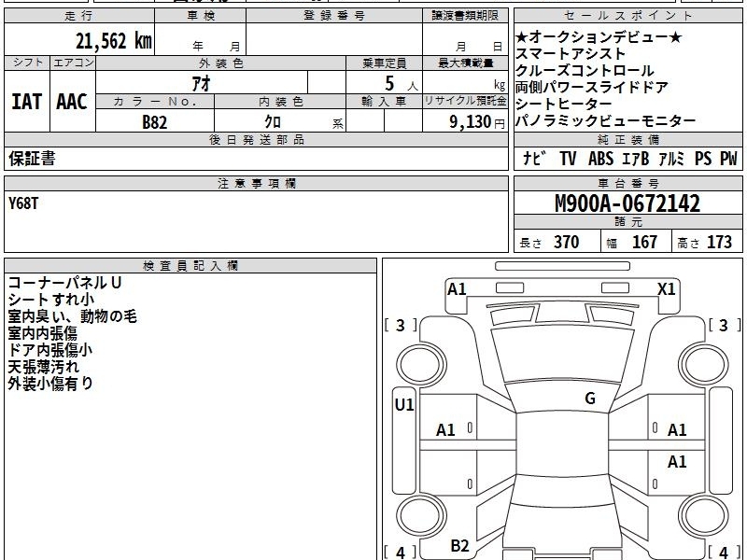The height and width of the screenshot is (560, 747).
Task: Click the G mark on the windshield
Action: (590, 398)
